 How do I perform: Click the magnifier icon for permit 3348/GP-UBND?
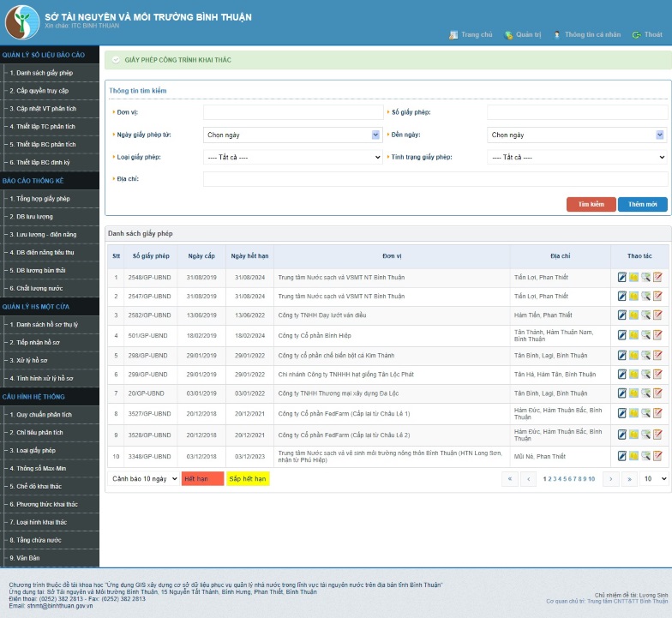pos(646,457)
